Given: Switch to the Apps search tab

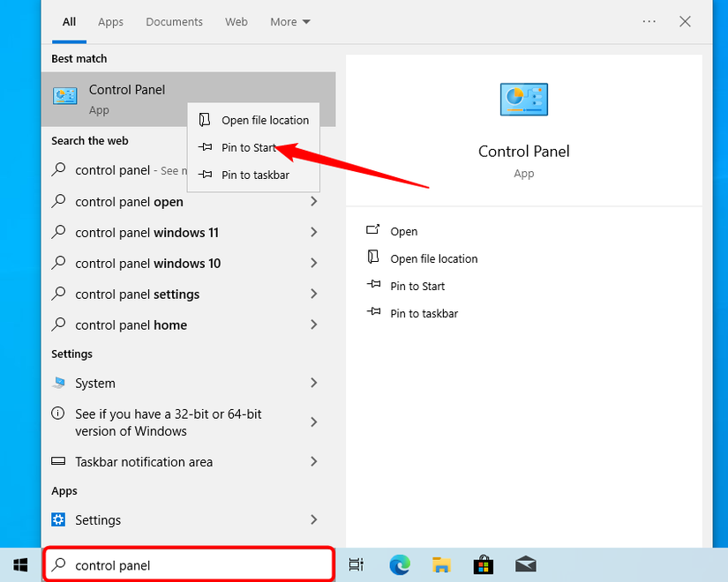Looking at the screenshot, I should 110,22.
